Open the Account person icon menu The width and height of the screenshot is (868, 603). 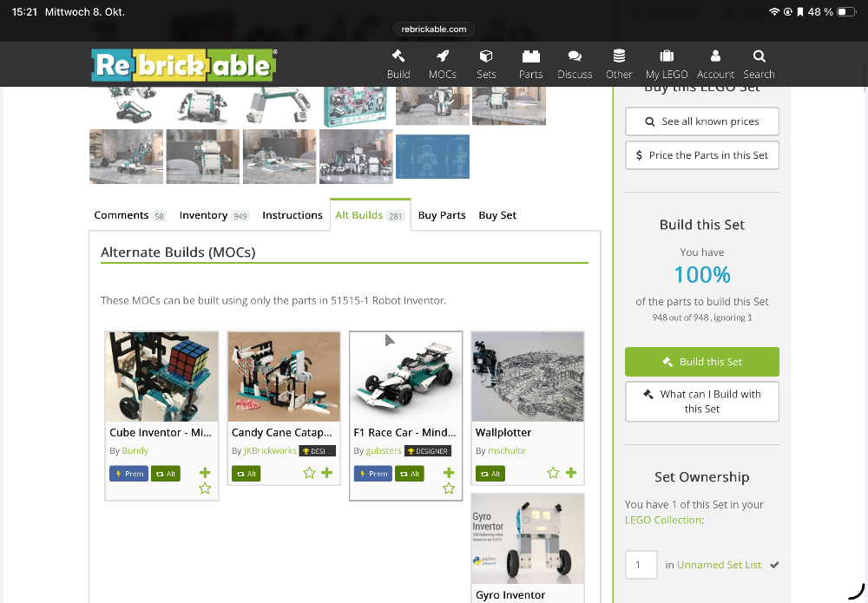pos(715,56)
